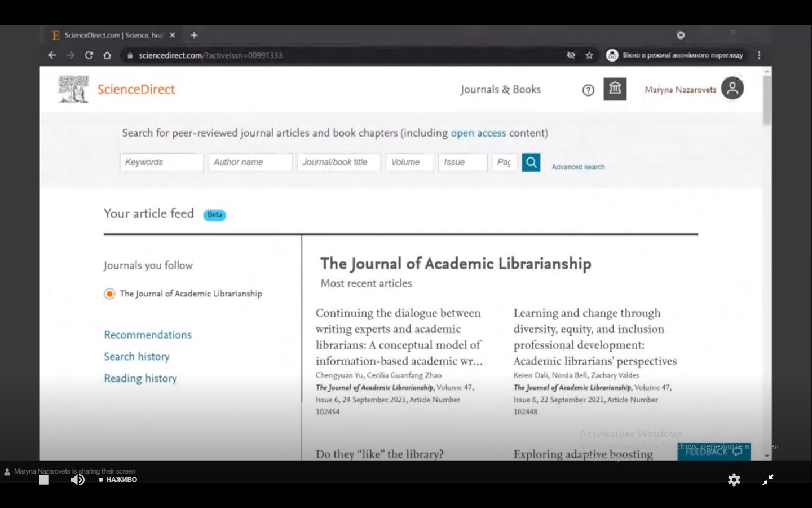
Task: Click the browser forward arrow
Action: (x=70, y=55)
